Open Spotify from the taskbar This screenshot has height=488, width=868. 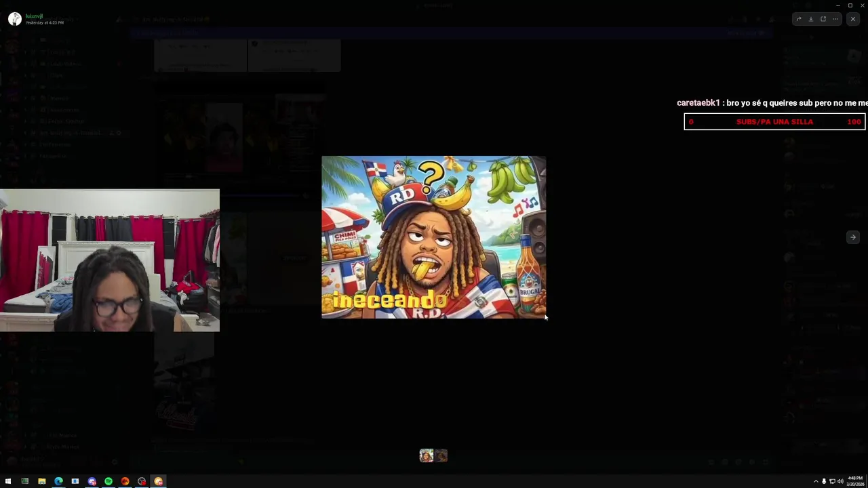click(x=108, y=481)
